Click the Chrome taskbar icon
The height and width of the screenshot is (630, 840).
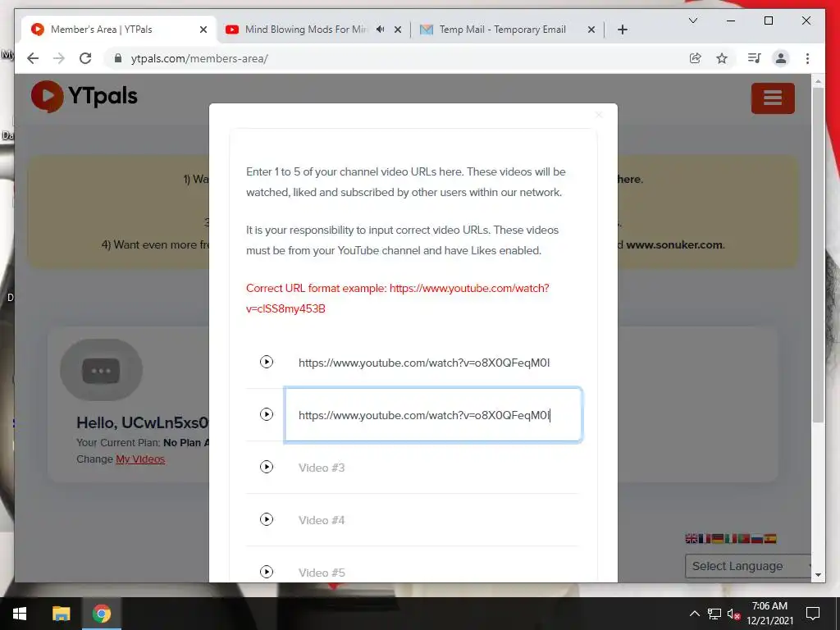tap(101, 614)
